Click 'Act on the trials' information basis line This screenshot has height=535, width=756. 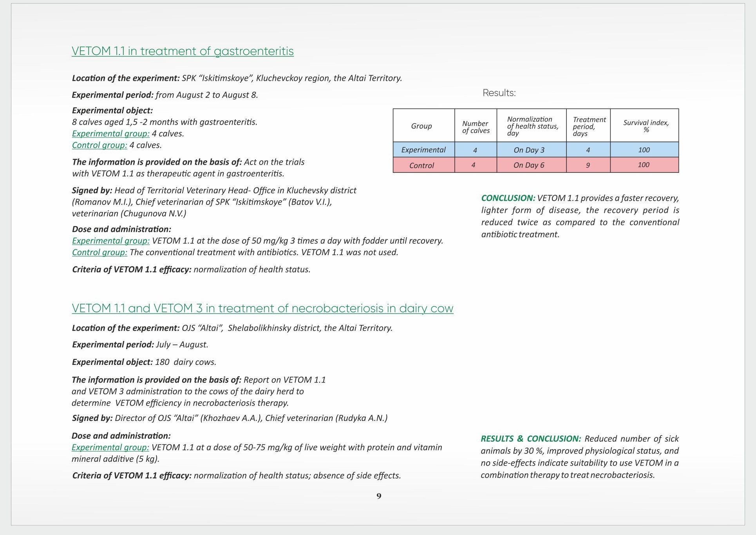[x=188, y=162]
